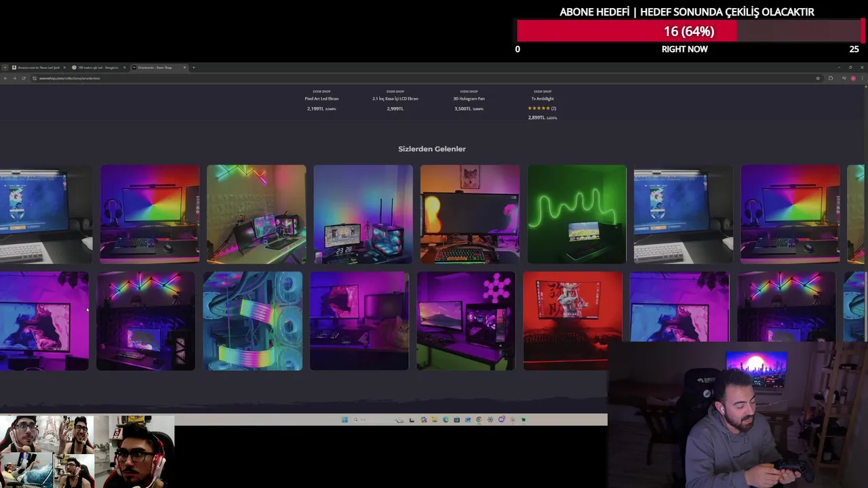This screenshot has height=488, width=868.
Task: Open the blue-purple room photo with digital clock
Action: tap(363, 214)
